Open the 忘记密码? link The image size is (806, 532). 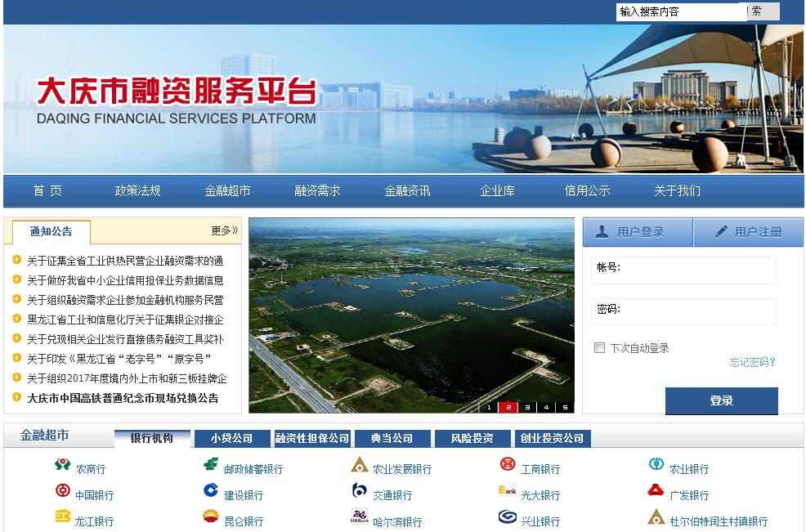point(753,362)
